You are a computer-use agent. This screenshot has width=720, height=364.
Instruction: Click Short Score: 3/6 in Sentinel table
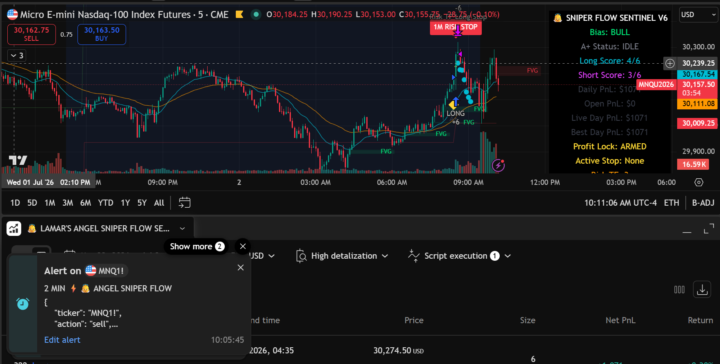click(x=610, y=75)
